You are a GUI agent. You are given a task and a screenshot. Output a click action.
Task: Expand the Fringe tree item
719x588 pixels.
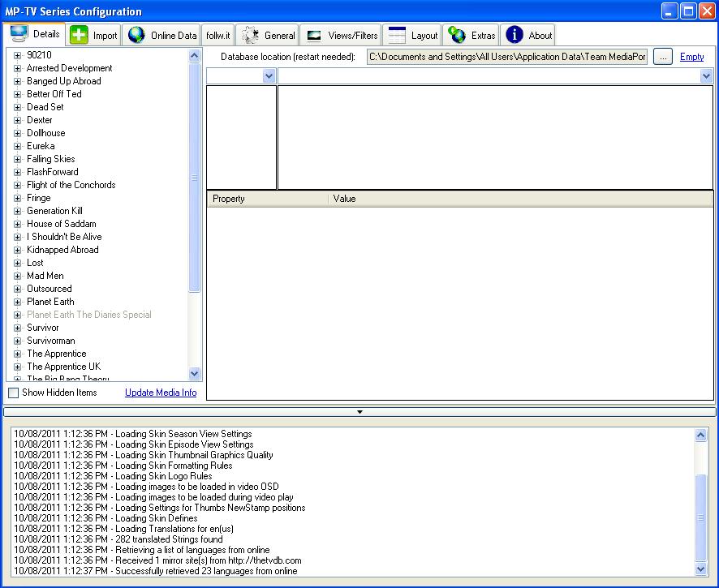coord(17,198)
